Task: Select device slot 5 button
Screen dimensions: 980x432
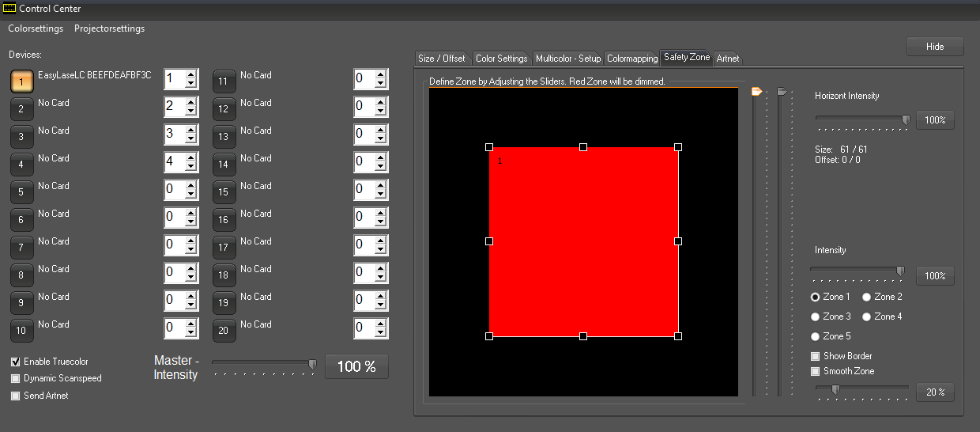Action: click(21, 191)
